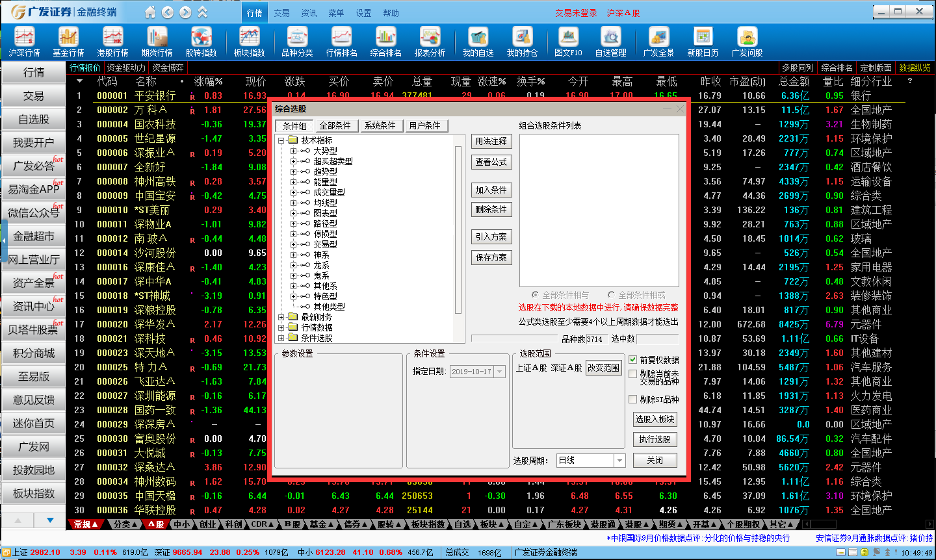Click the sidebar down-arrow triangle icon

[50, 520]
